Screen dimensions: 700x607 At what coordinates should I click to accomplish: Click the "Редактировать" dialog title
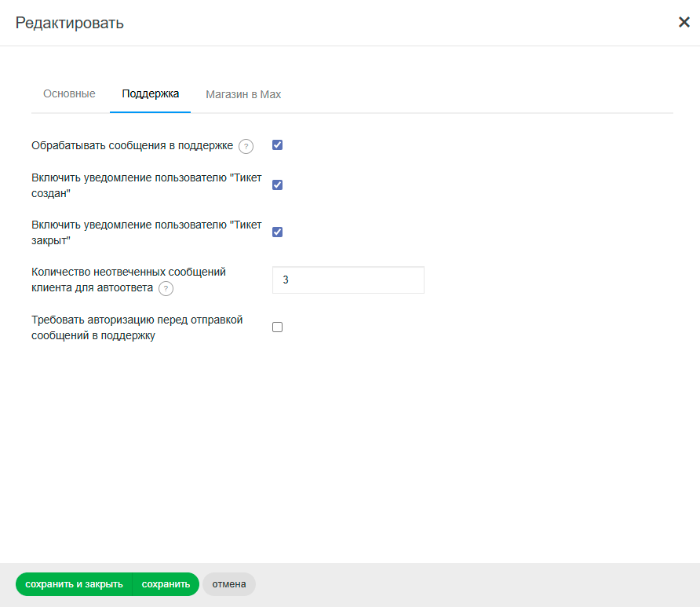70,23
